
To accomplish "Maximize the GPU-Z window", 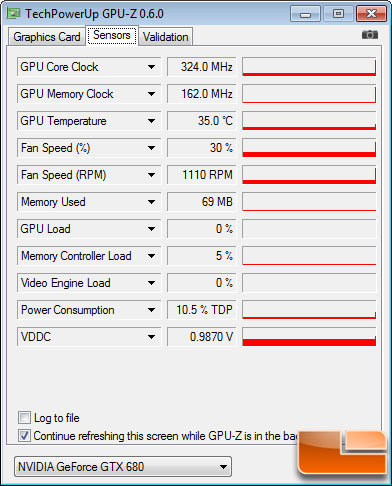I will [338, 14].
